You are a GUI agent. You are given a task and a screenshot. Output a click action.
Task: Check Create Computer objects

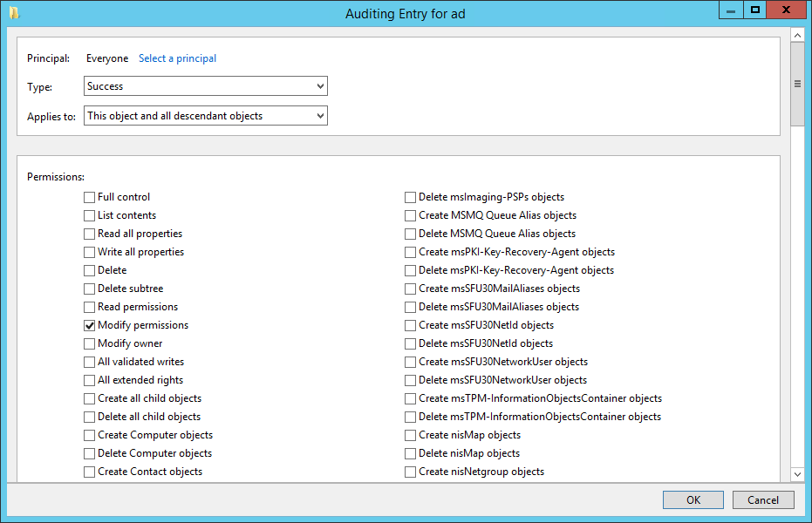(90, 435)
